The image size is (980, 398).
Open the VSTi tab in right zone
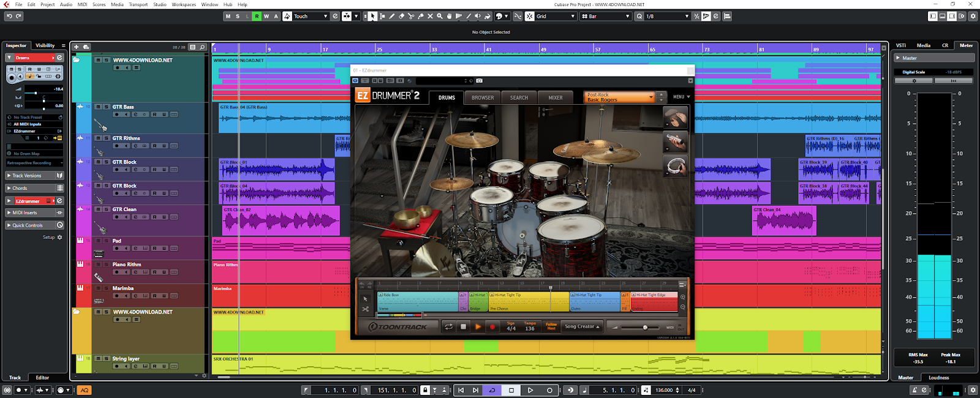[901, 45]
